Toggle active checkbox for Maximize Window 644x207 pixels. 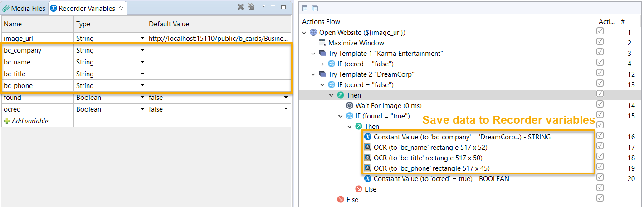pos(600,42)
